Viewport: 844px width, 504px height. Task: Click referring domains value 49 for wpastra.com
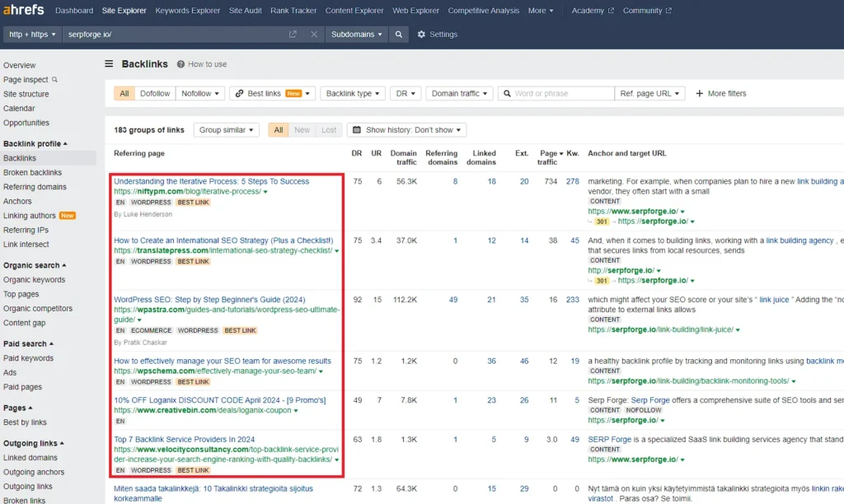453,300
